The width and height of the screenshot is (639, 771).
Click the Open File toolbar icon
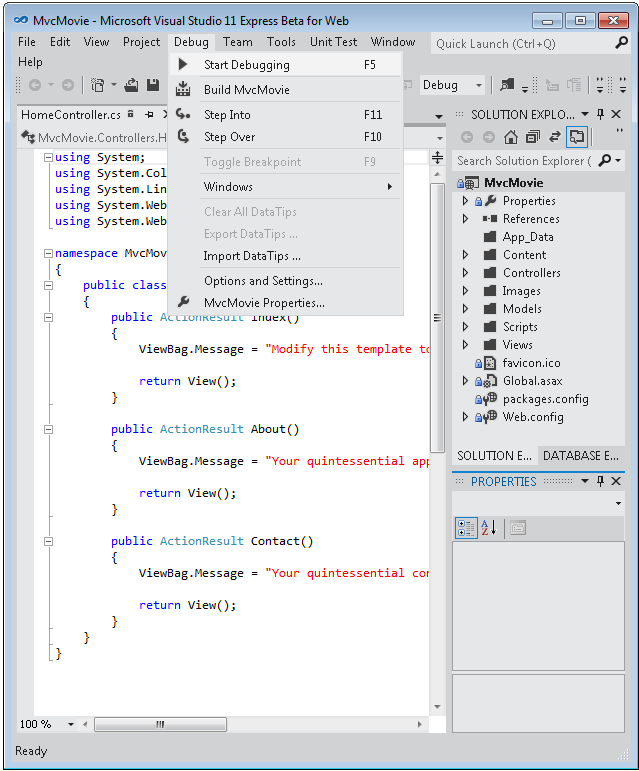[131, 85]
